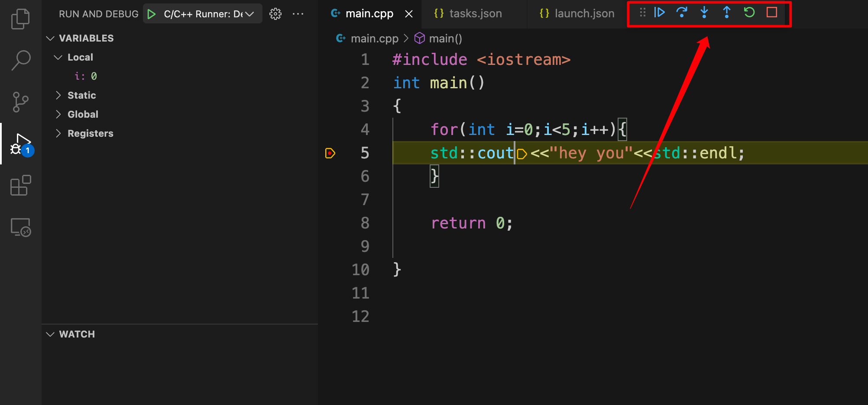Screen dimensions: 868x405
Task: Open the Search view in activity bar
Action: coord(20,61)
